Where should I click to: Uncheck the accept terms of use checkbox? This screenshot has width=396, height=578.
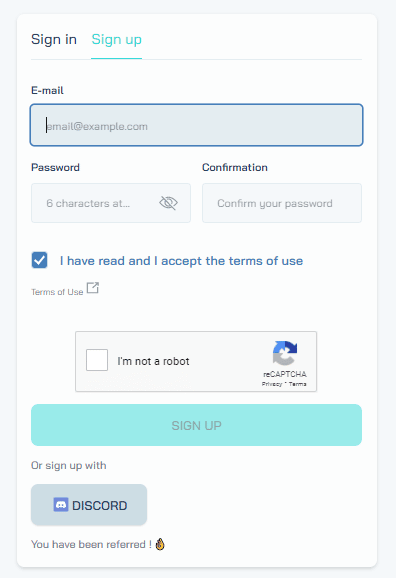(x=39, y=260)
